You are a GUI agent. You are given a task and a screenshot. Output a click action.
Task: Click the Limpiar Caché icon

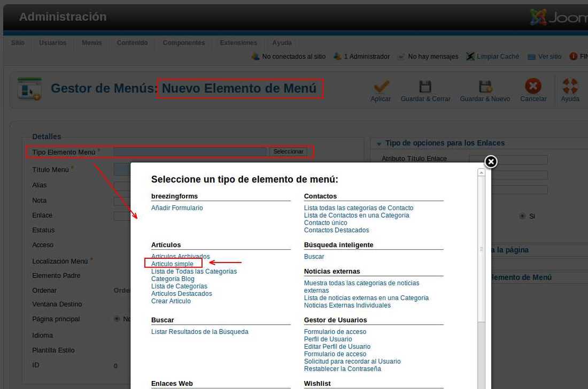470,56
